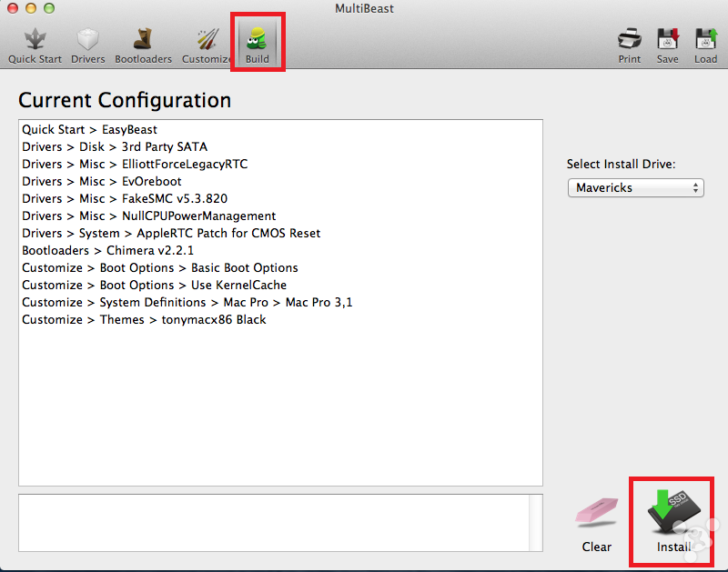
Task: Select the Quick Start > EasyBeast entry
Action: point(90,130)
